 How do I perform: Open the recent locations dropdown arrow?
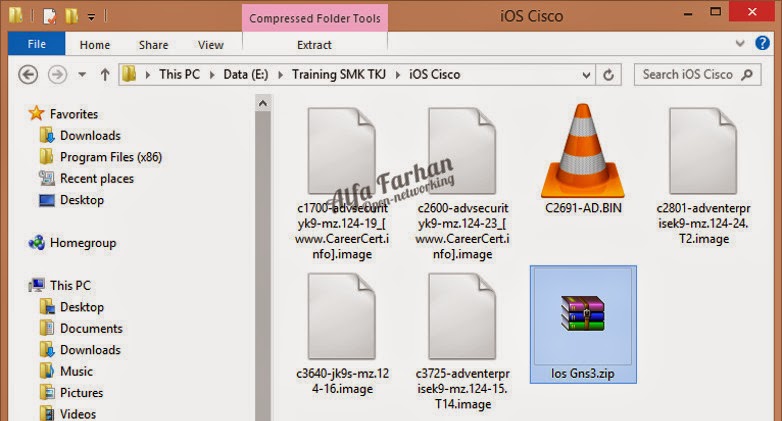click(x=82, y=75)
